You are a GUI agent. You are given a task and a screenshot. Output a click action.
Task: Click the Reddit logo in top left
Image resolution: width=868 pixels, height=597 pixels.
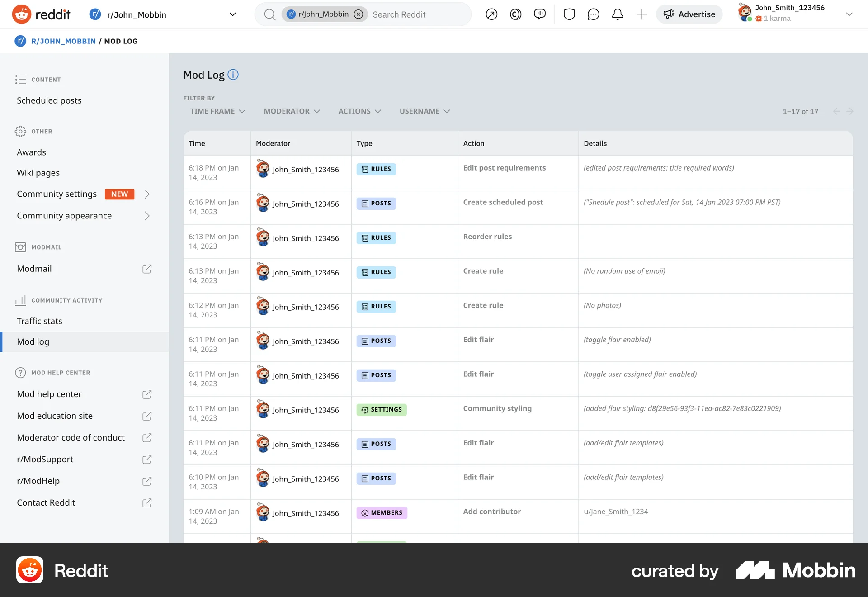click(x=42, y=14)
